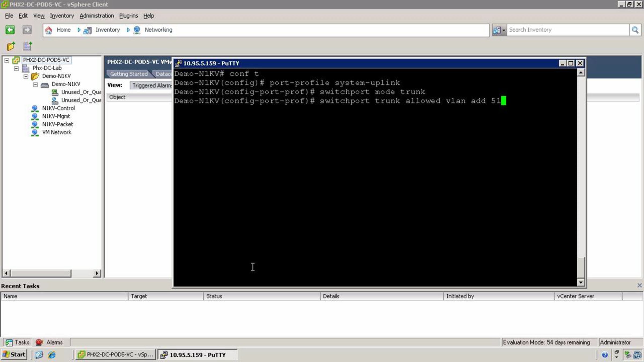Close the Recent Tasks panel

[x=639, y=285]
